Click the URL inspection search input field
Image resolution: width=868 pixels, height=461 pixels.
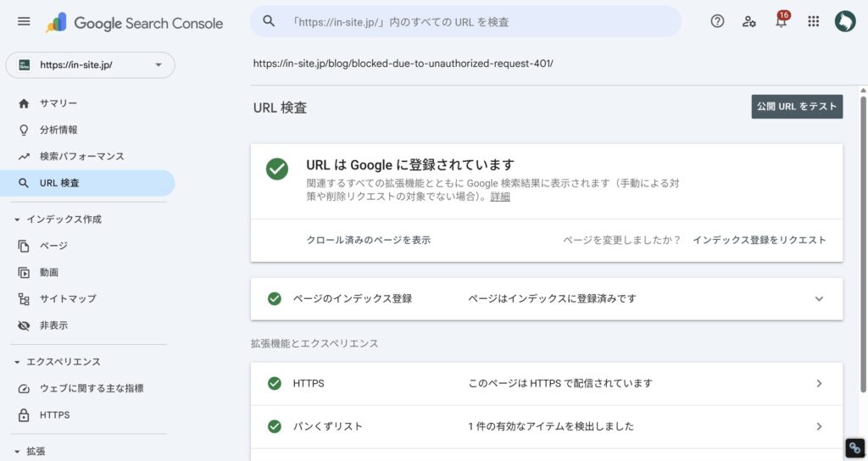[465, 21]
